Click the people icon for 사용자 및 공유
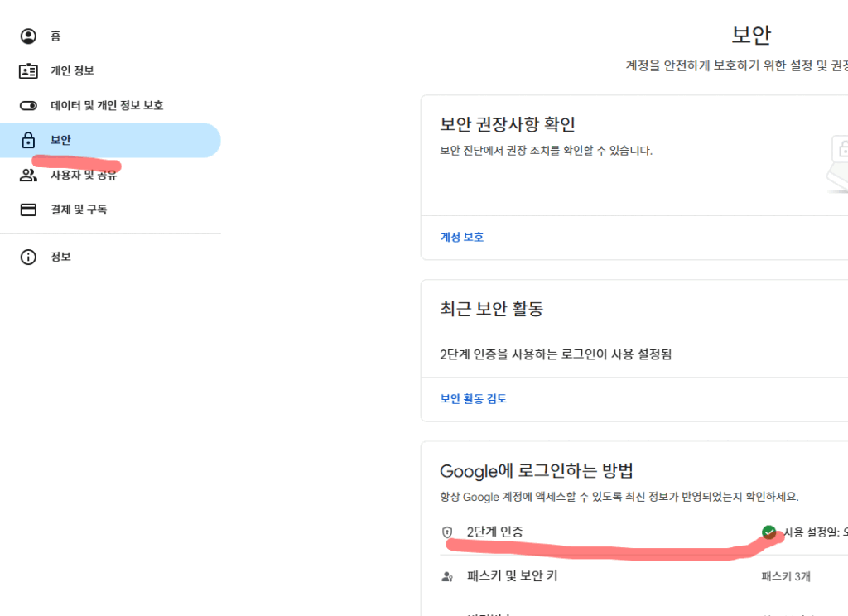The width and height of the screenshot is (848, 616). (x=29, y=176)
